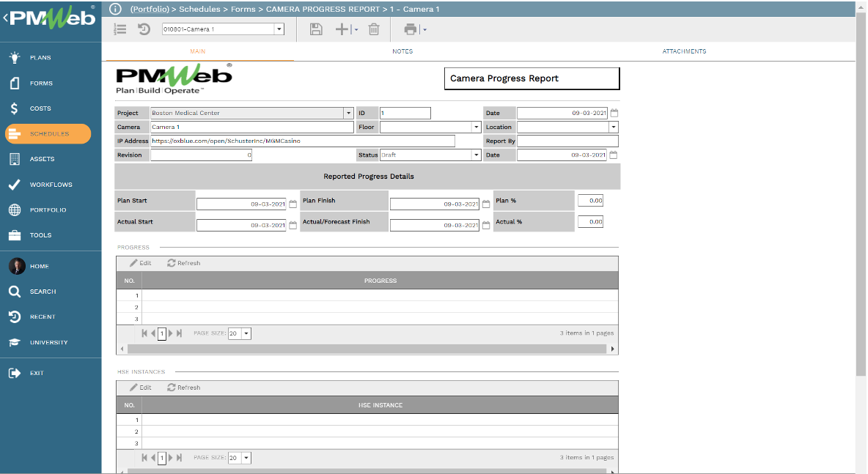Go to first page in the Progress grid pager
Image resolution: width=868 pixels, height=474 pixels.
tap(144, 333)
